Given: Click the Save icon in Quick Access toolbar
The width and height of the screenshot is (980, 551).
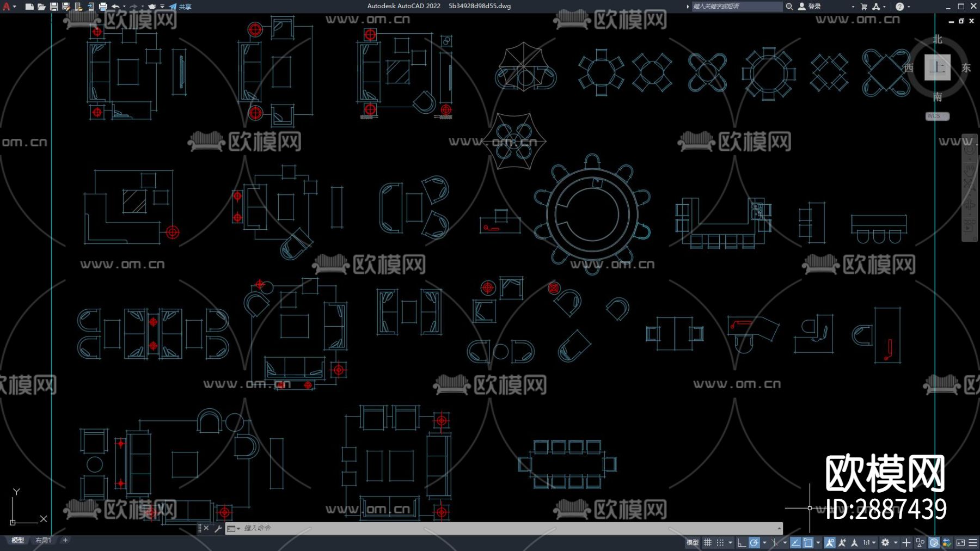Looking at the screenshot, I should [53, 7].
